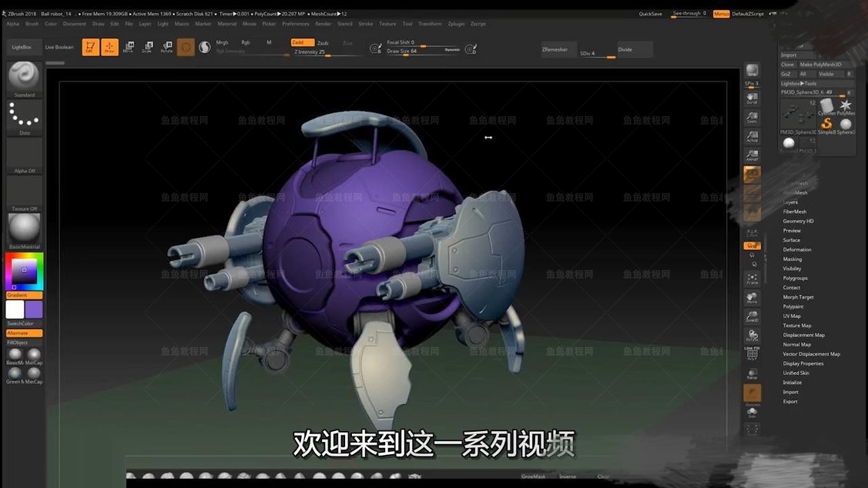The width and height of the screenshot is (868, 488).
Task: Click the AAHalf icon
Action: tap(752, 155)
